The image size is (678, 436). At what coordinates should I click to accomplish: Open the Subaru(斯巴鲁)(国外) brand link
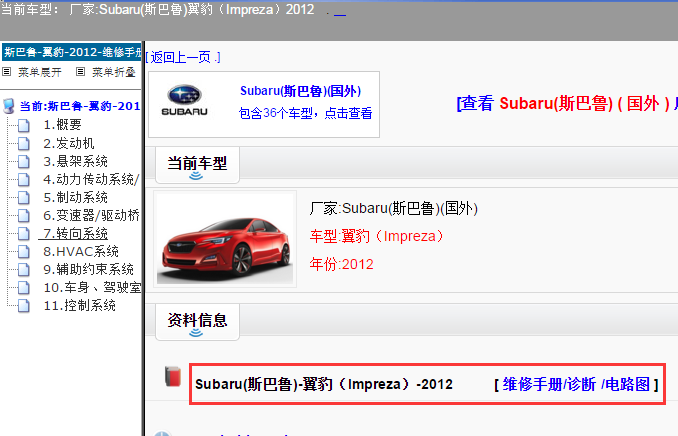[x=301, y=91]
